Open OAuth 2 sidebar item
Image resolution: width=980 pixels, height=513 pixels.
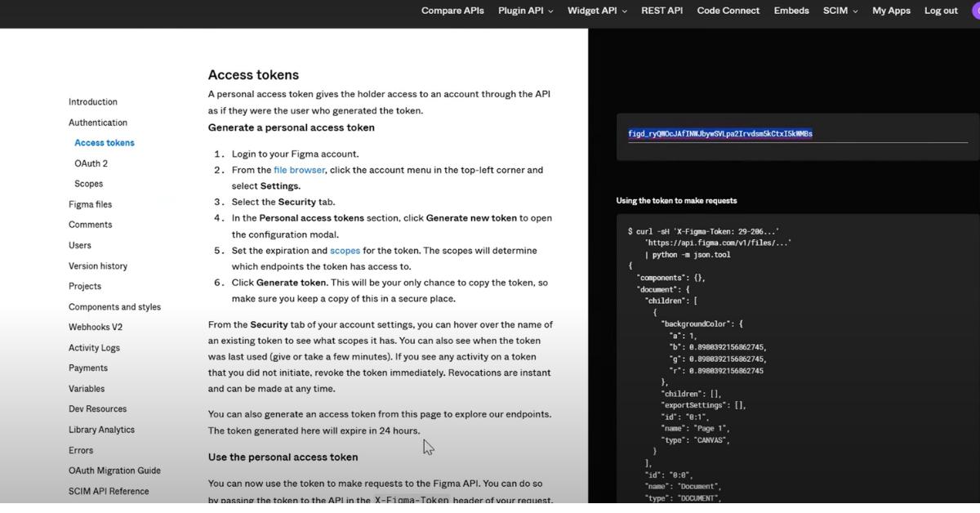pos(91,163)
